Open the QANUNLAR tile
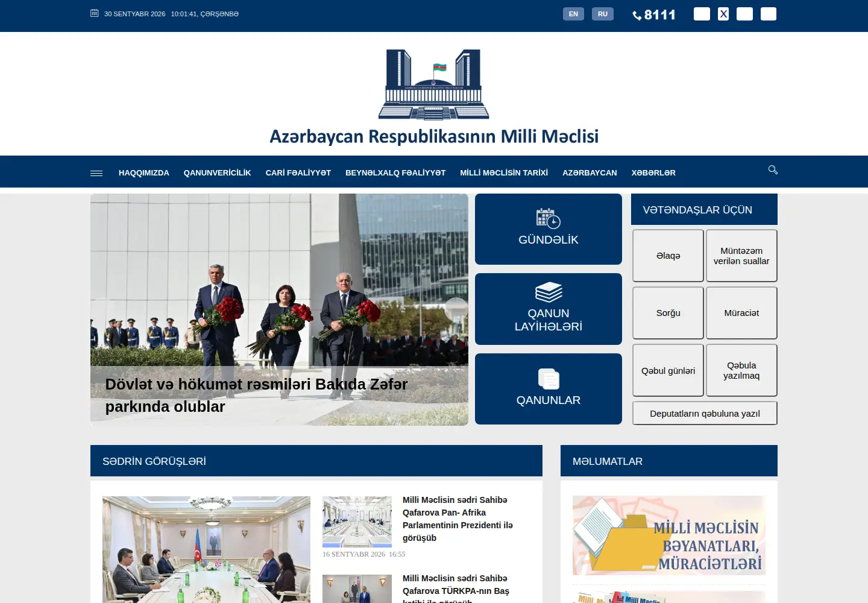Screen dimensions: 868x603 [549, 389]
